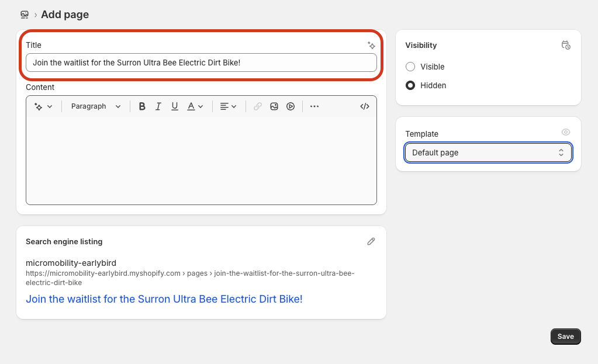
Task: Click the Search engine listing heading
Action: [64, 242]
